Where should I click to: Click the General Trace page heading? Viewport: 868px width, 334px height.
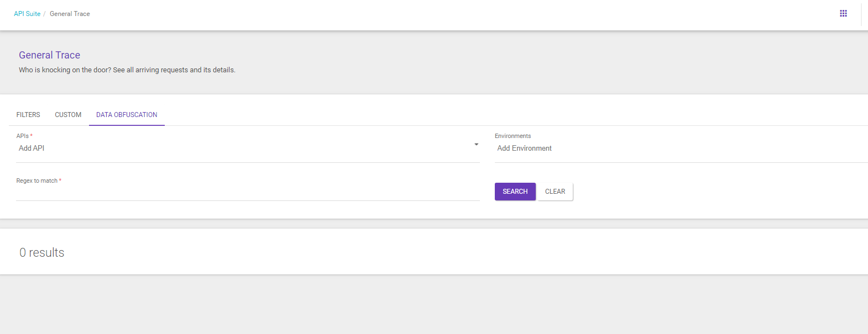coord(50,55)
